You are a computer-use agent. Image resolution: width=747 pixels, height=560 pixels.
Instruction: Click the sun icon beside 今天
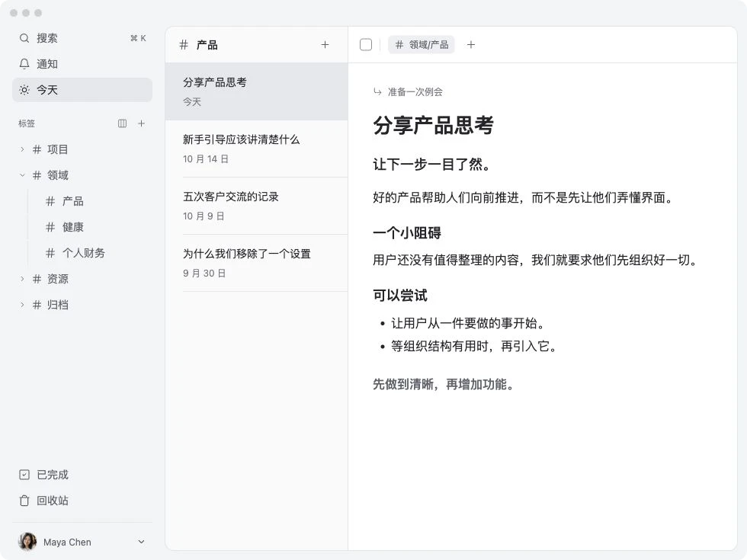pyautogui.click(x=24, y=90)
